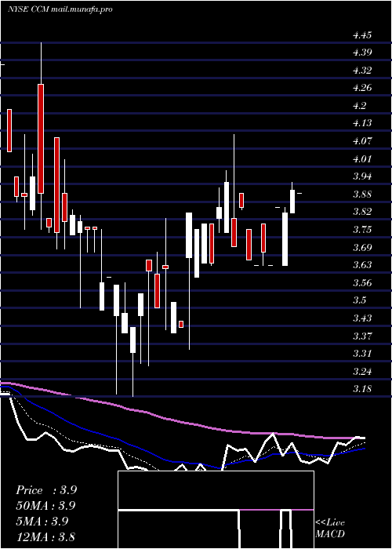Click the 3.37 price axis label
Screen dimensions: 392x549
[x=362, y=336]
